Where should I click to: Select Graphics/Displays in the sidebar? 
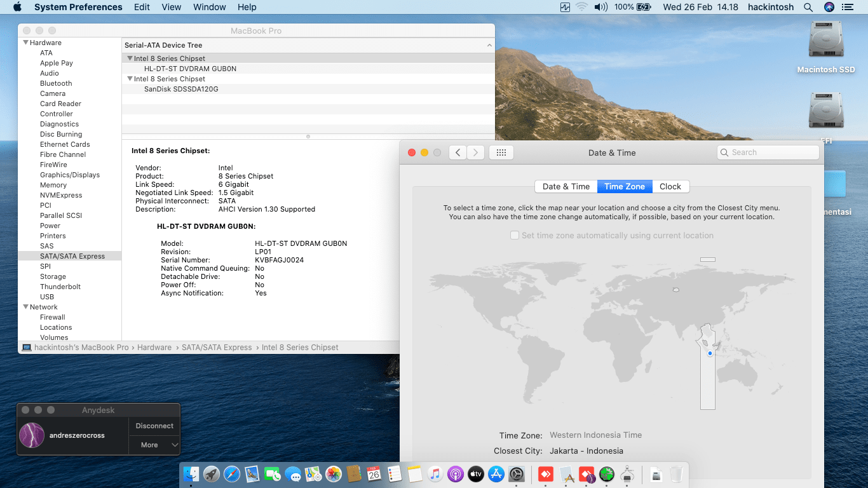click(x=70, y=175)
